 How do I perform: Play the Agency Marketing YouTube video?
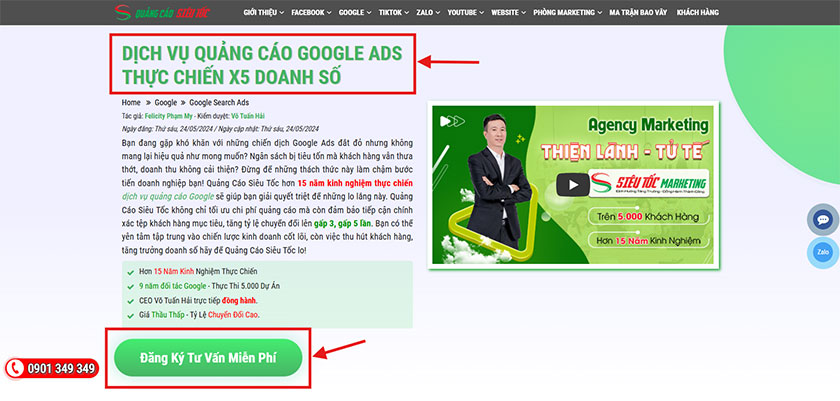pos(573,185)
